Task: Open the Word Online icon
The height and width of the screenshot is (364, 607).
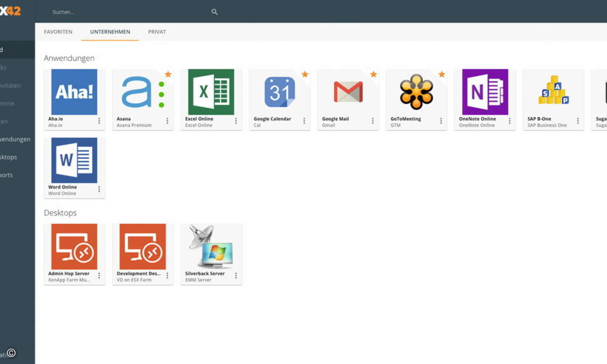Action: point(74,160)
